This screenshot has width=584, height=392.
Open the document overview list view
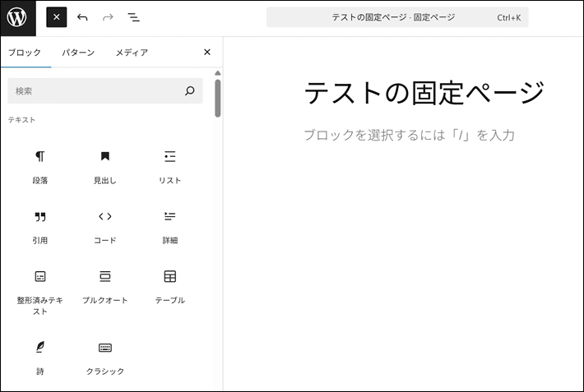(133, 17)
